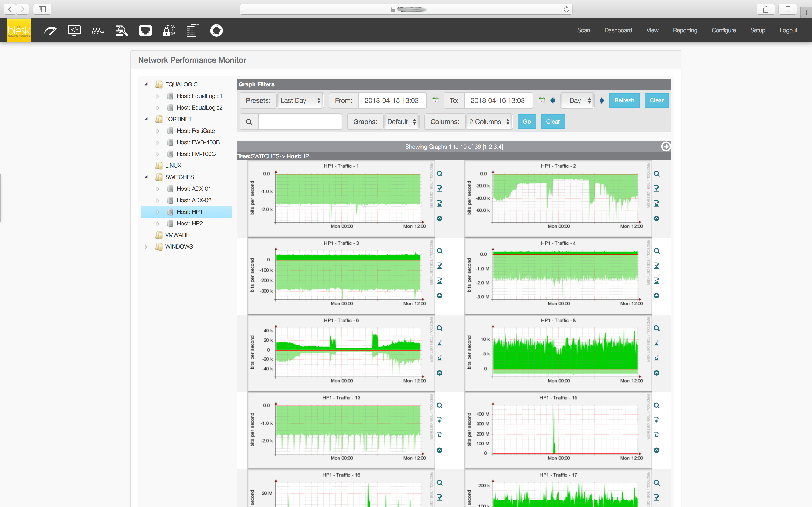Open the log search magnifier icon

pos(122,30)
